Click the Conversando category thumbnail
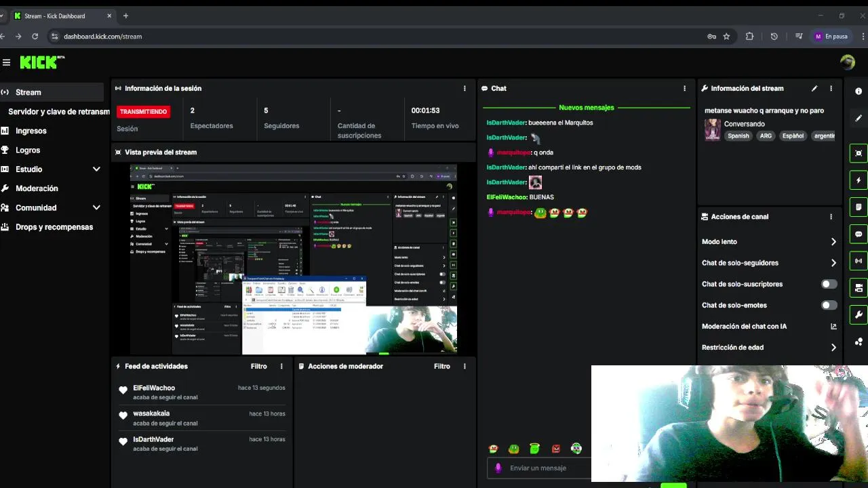This screenshot has width=868, height=488. 712,129
